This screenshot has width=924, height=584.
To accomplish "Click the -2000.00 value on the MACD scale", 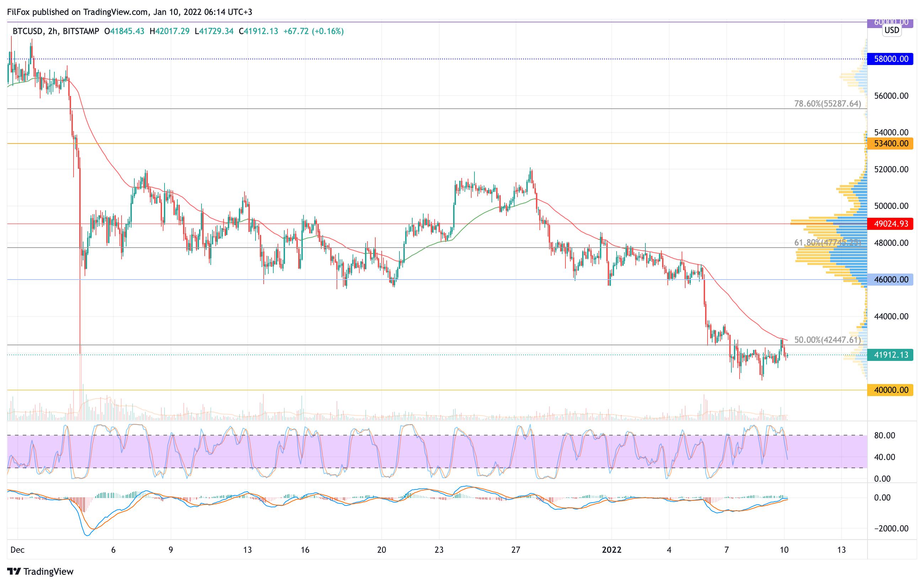I will pos(891,528).
